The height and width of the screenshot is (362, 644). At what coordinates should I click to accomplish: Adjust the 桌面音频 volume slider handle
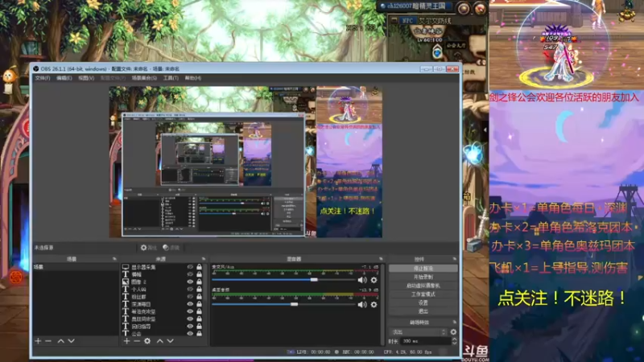coord(294,305)
